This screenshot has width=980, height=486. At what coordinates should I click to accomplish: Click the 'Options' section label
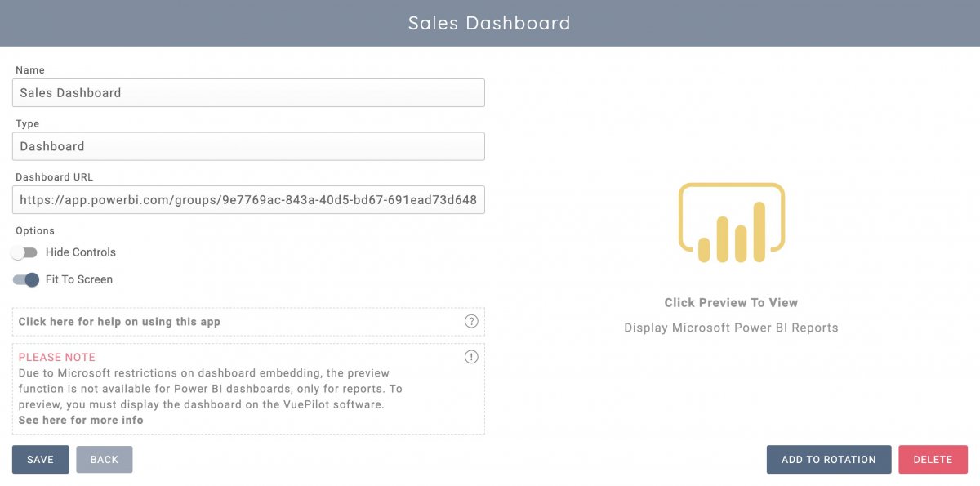[x=35, y=231]
